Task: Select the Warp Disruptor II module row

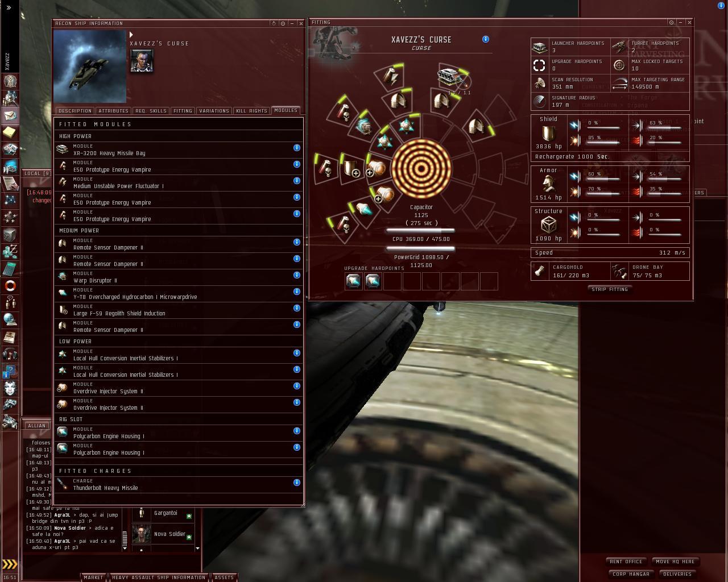Action: tap(179, 277)
